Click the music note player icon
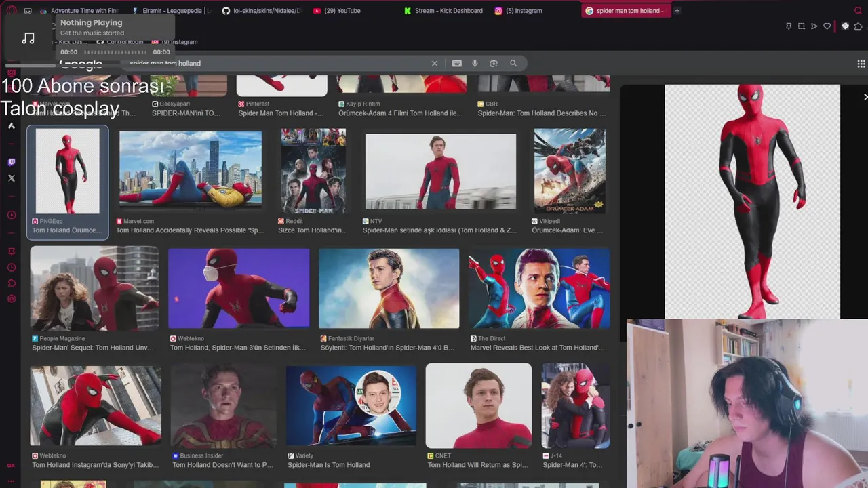 (x=28, y=39)
